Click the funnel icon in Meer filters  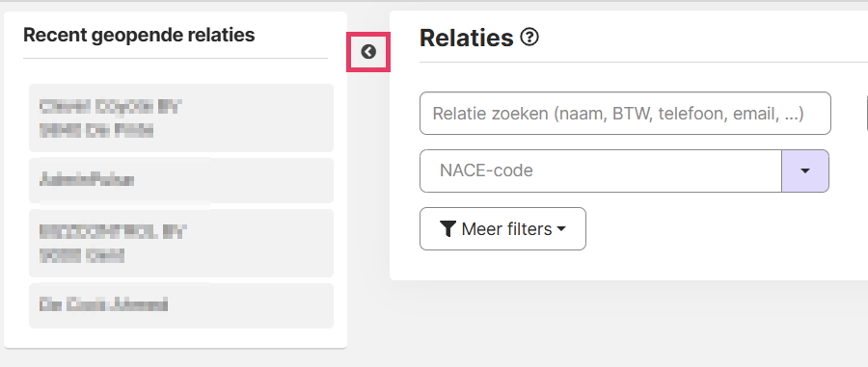coord(448,229)
